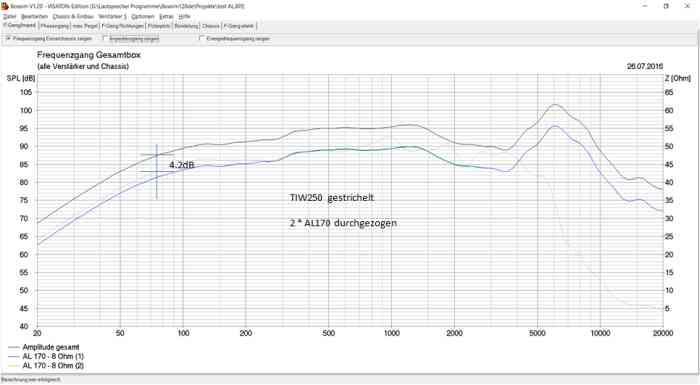Click AL 170 - 8 Ohm (1) legend entry
Image resolution: width=700 pixels, height=385 pixels.
click(46, 356)
